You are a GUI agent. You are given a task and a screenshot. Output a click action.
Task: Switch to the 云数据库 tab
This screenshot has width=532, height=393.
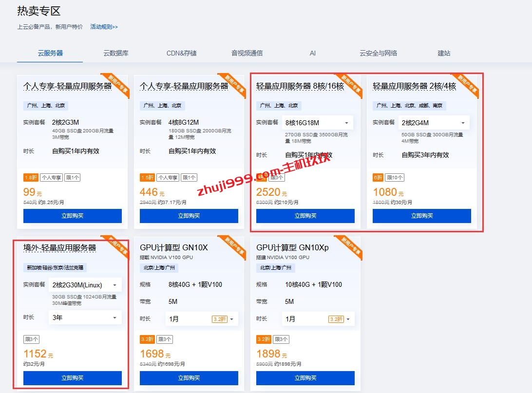coord(115,53)
